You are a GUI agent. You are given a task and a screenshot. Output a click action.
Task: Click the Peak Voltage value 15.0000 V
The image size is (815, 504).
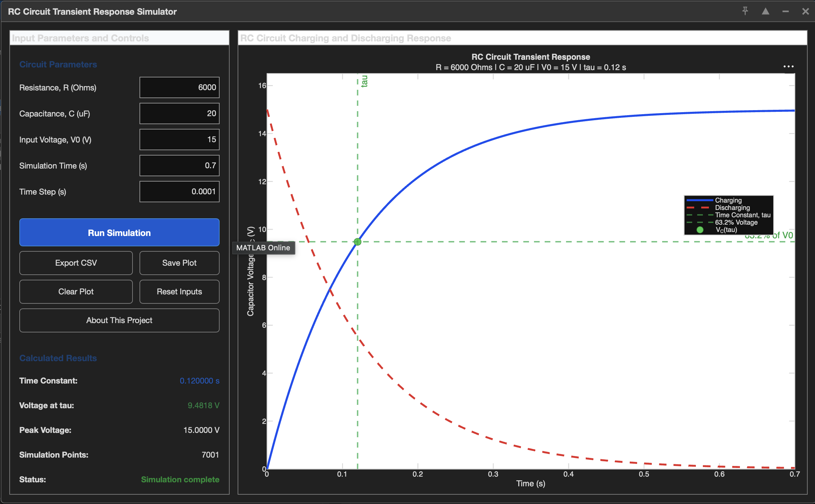(x=202, y=430)
